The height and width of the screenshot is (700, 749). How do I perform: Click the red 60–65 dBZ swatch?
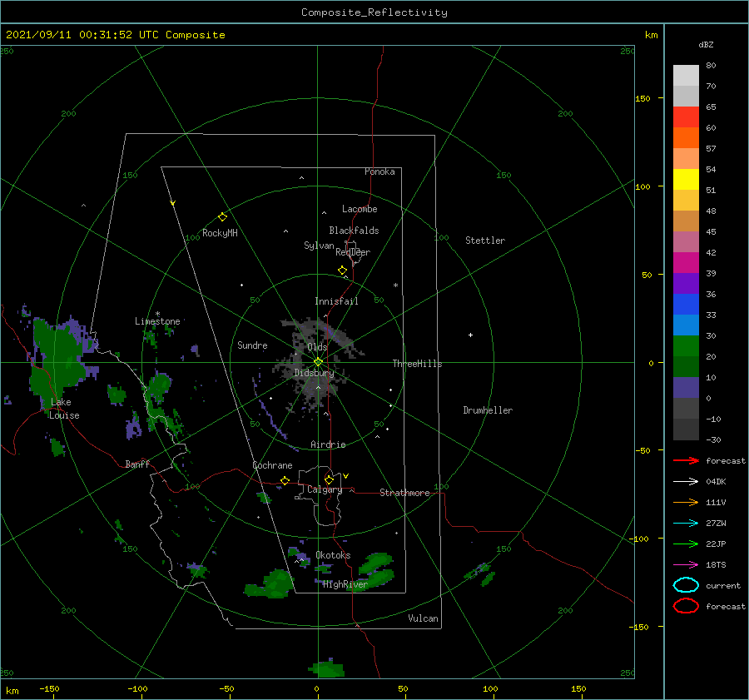click(686, 117)
